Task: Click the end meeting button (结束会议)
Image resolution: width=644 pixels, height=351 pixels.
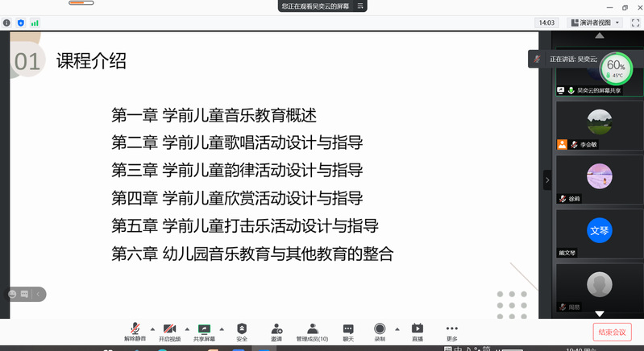Action: click(612, 332)
